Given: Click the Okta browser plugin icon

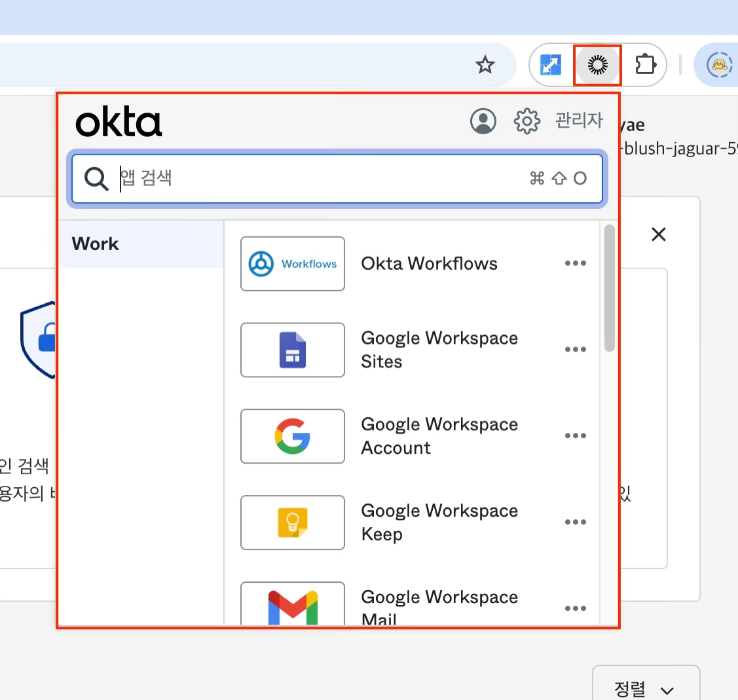Looking at the screenshot, I should (x=597, y=65).
